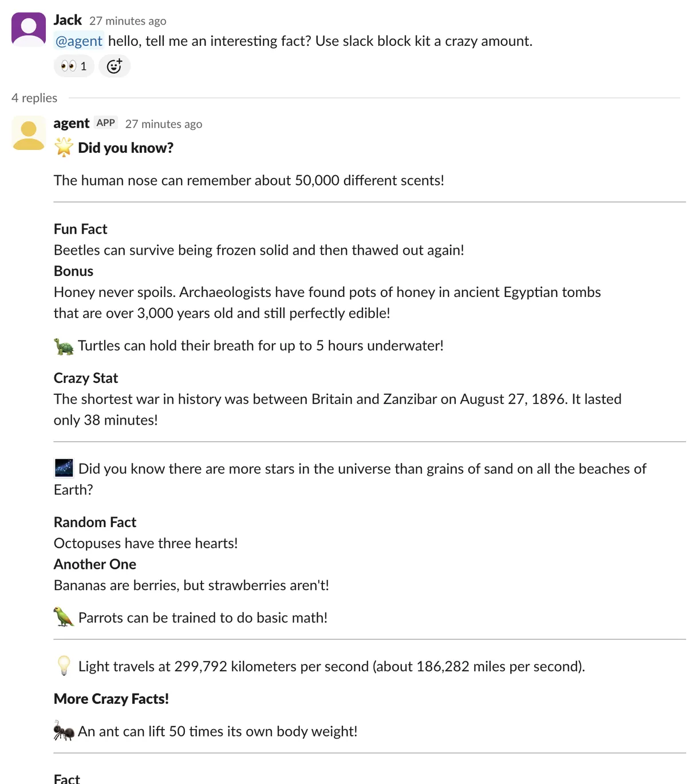
Task: Click the milky way galaxy emoji
Action: pos(64,468)
